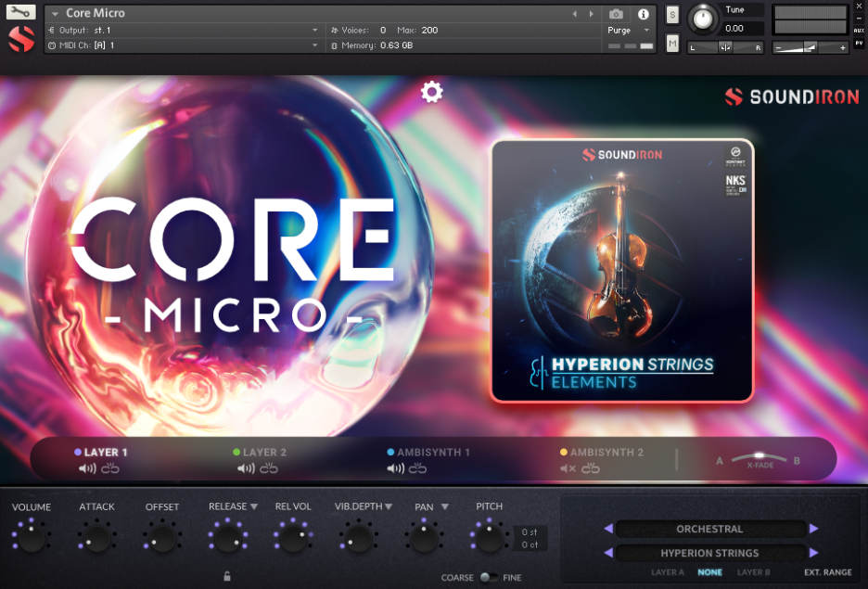Click the instrument info icon in the header
Image resolution: width=868 pixels, height=589 pixels.
[644, 13]
